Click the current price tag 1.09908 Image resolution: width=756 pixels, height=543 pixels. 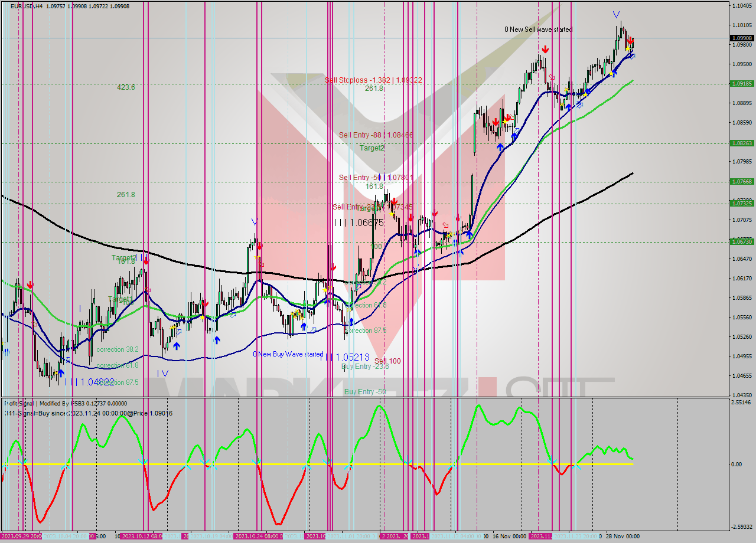tap(742, 38)
